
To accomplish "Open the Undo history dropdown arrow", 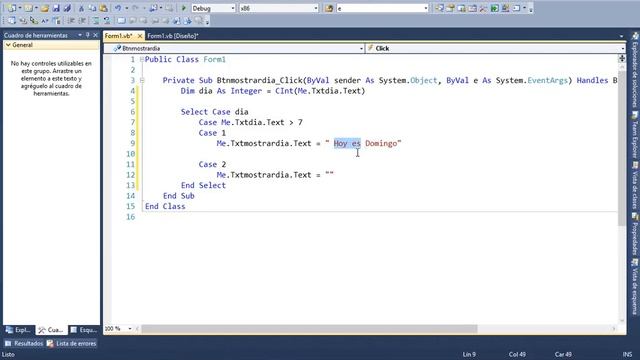I will [x=127, y=8].
